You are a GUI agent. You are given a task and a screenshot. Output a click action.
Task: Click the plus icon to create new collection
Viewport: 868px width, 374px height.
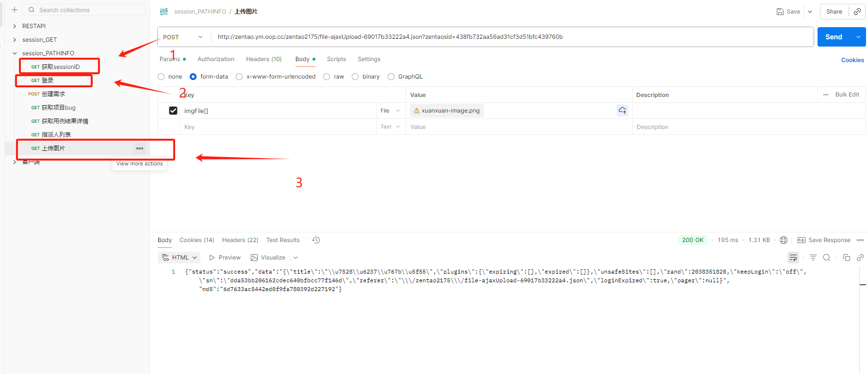(x=15, y=10)
